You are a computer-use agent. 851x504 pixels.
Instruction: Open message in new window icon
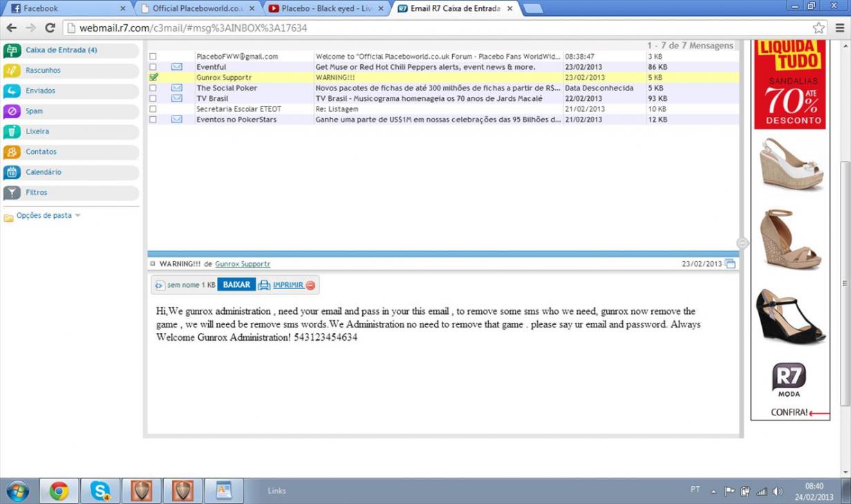730,264
